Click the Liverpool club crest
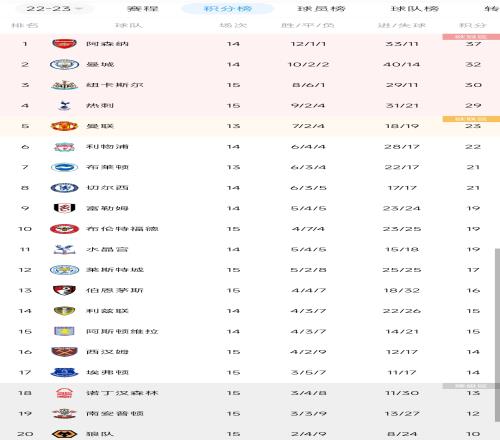 [64, 147]
